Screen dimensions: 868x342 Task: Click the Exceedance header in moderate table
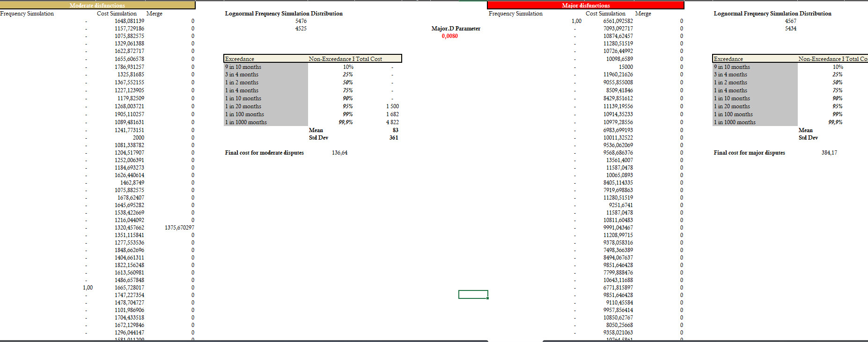(x=240, y=59)
